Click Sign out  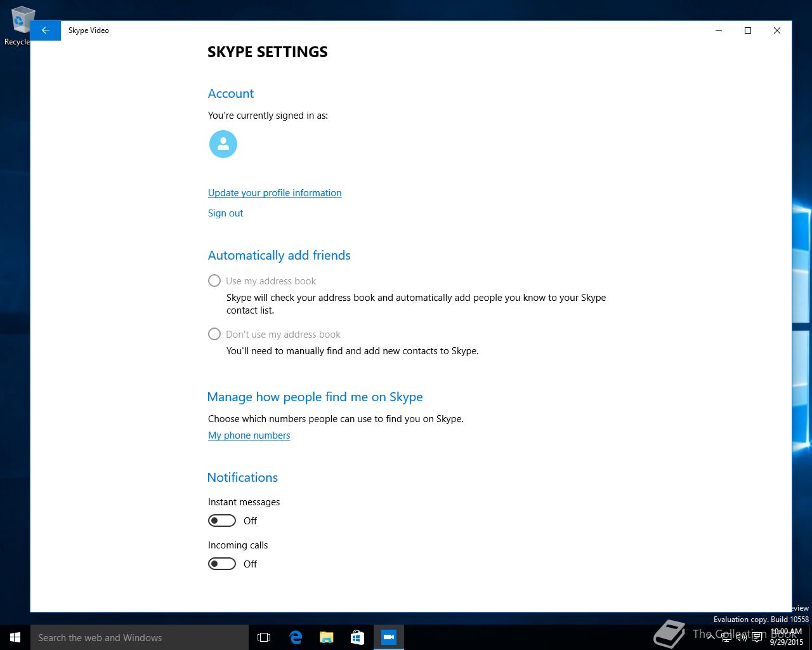tap(225, 213)
